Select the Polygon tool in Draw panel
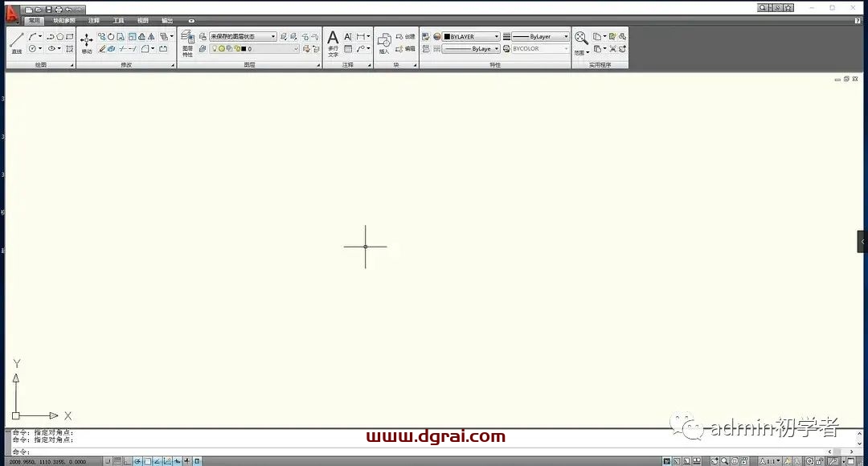The width and height of the screenshot is (868, 466). click(59, 36)
